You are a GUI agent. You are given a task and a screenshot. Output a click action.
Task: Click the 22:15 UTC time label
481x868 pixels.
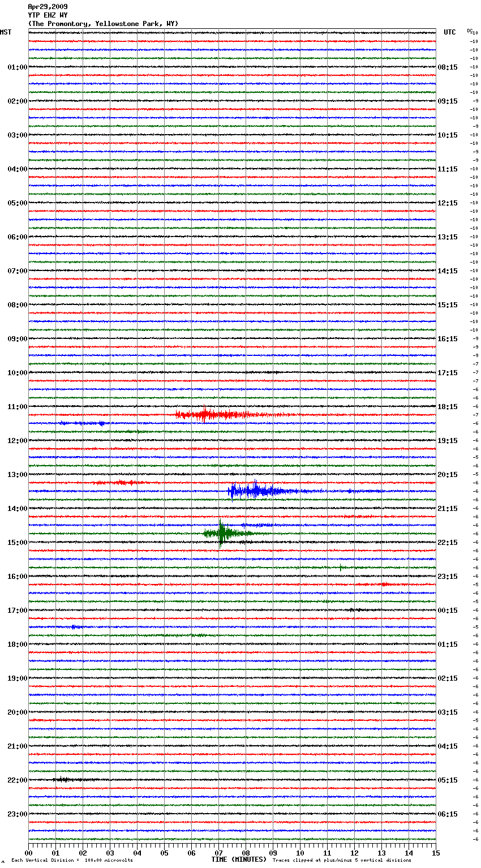point(448,543)
